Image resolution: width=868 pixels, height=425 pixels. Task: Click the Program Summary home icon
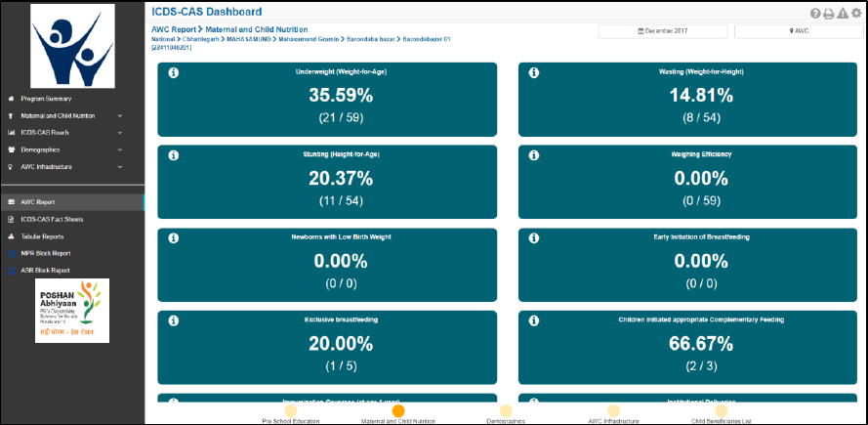(x=11, y=99)
